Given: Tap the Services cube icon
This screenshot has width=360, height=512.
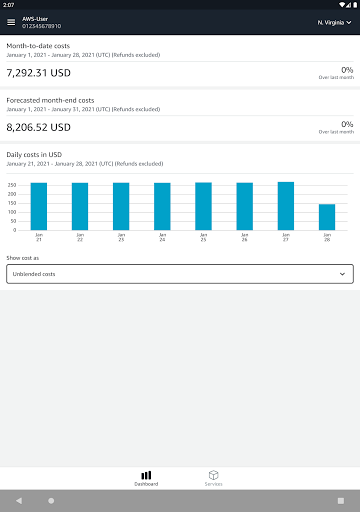Looking at the screenshot, I should (x=213, y=475).
